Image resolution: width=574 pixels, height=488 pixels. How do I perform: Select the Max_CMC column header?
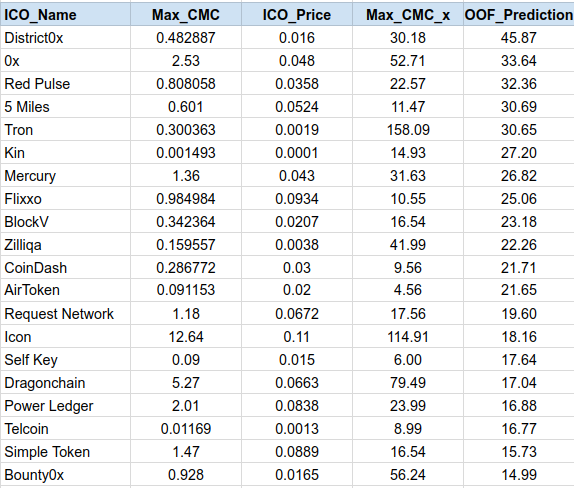(x=186, y=15)
